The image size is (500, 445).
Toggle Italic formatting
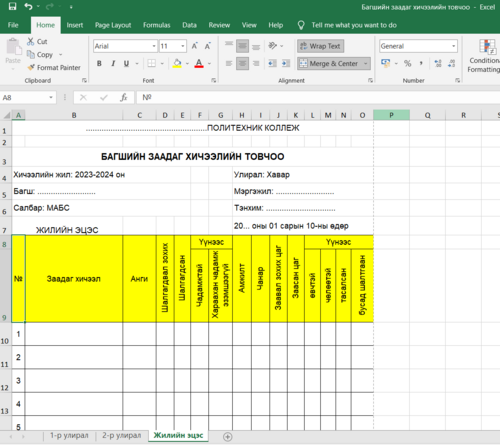click(x=113, y=63)
